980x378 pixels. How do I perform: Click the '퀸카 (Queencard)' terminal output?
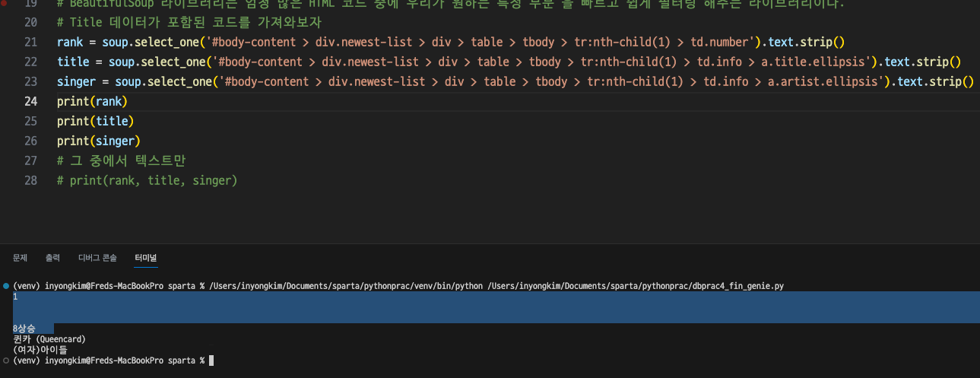click(49, 339)
